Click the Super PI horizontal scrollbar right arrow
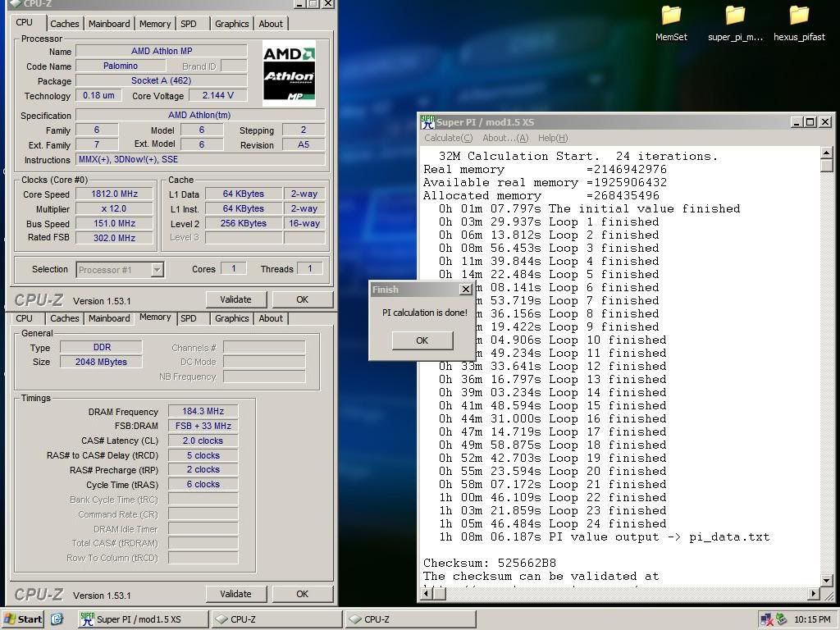The height and width of the screenshot is (630, 840). click(x=814, y=594)
